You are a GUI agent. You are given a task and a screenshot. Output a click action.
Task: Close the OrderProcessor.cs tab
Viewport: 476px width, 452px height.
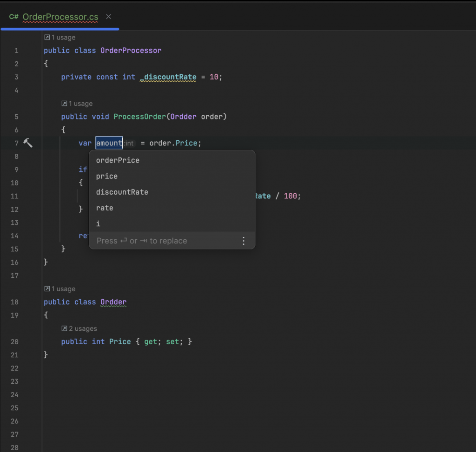click(x=108, y=17)
